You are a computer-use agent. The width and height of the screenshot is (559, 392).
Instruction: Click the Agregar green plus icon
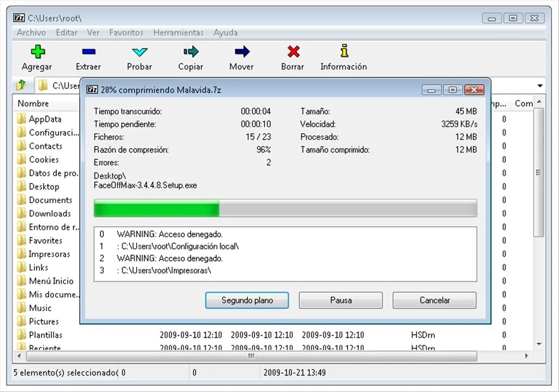coord(38,52)
